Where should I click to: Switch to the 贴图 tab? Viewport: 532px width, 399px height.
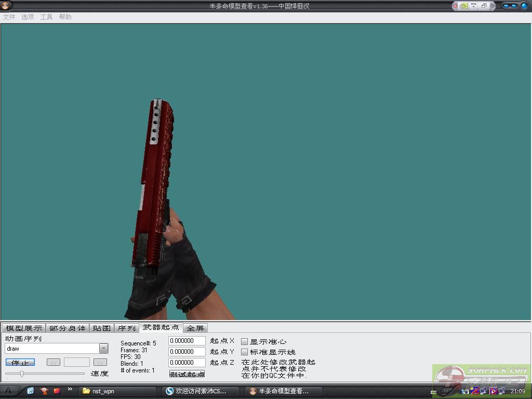coord(102,328)
